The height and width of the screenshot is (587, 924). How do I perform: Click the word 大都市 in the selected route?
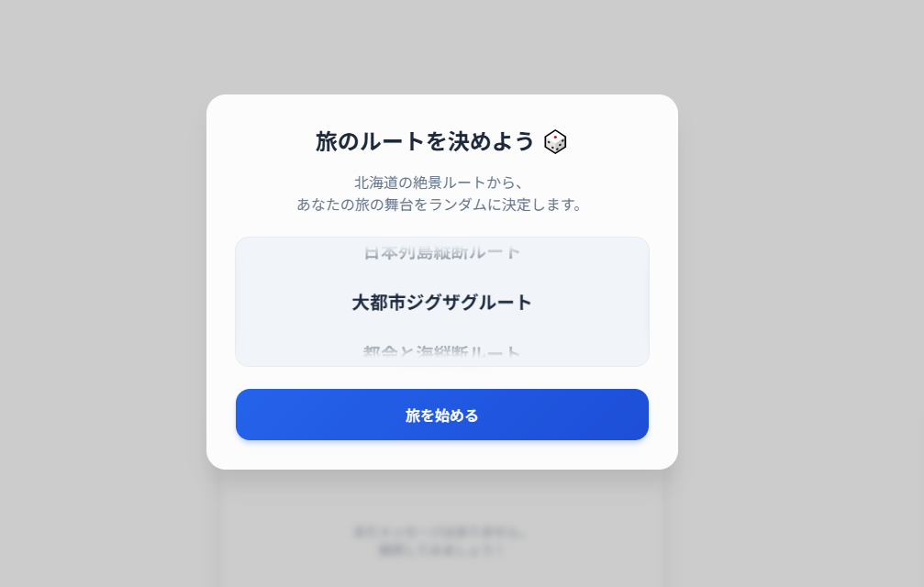point(378,303)
